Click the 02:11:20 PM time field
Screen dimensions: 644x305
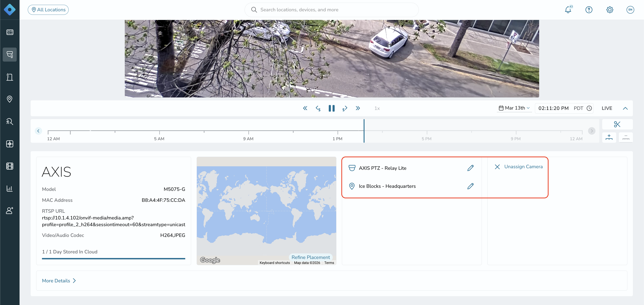coord(554,108)
